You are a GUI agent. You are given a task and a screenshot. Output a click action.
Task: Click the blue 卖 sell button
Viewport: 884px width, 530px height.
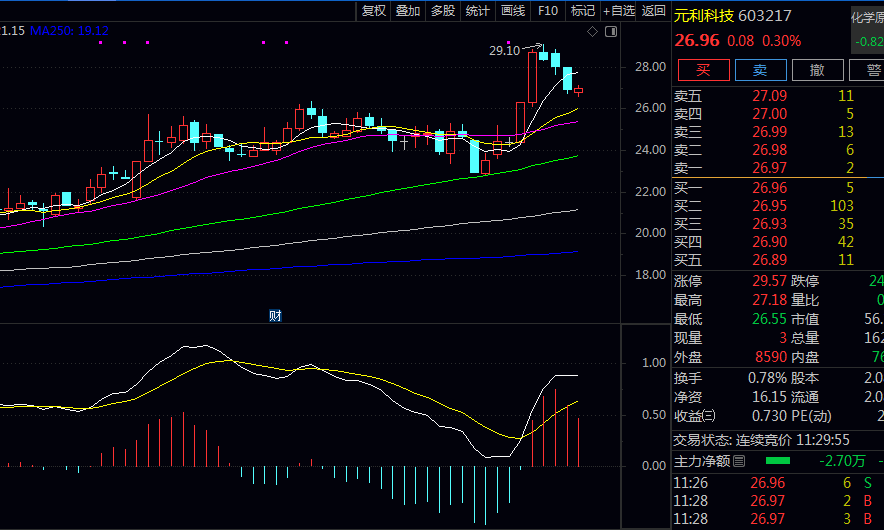point(760,69)
